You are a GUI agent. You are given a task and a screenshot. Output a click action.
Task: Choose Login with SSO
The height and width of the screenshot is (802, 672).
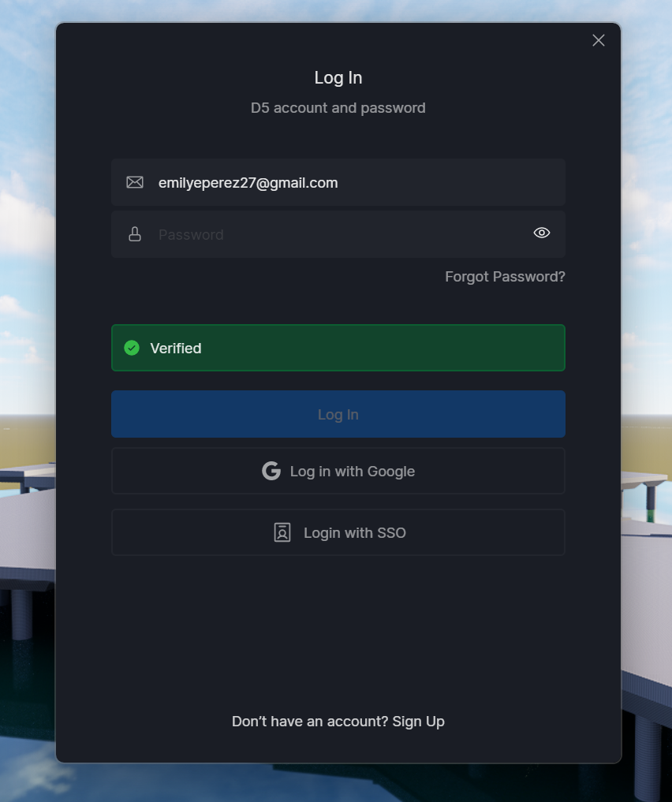pos(338,532)
